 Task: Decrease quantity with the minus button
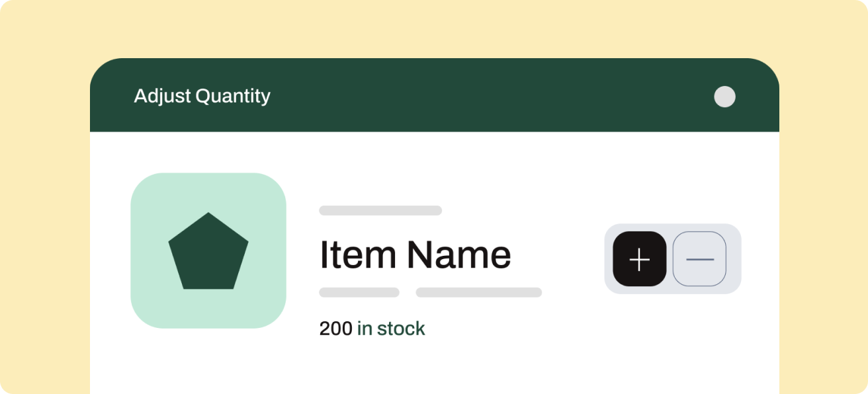tap(699, 259)
